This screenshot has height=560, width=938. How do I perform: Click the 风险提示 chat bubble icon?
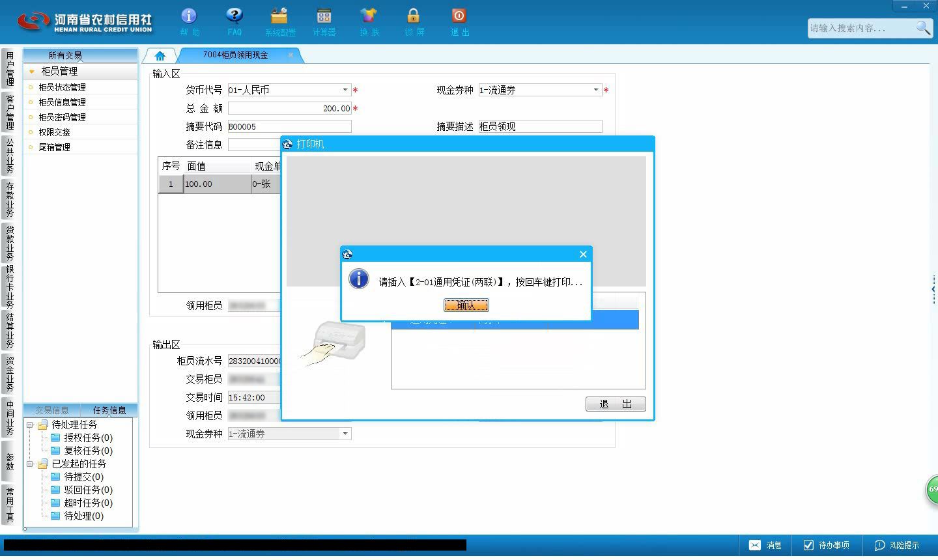[x=879, y=545]
